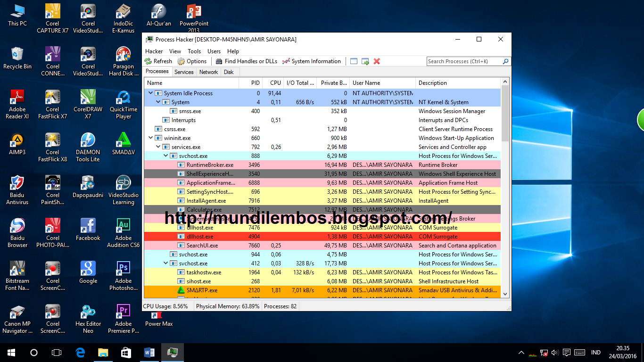Switch to the Services tab
Screen dimensions: 644x362
(184, 72)
